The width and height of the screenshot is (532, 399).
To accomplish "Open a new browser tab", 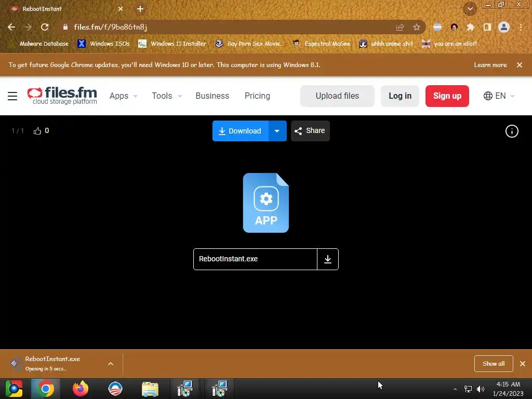I will tap(140, 9).
